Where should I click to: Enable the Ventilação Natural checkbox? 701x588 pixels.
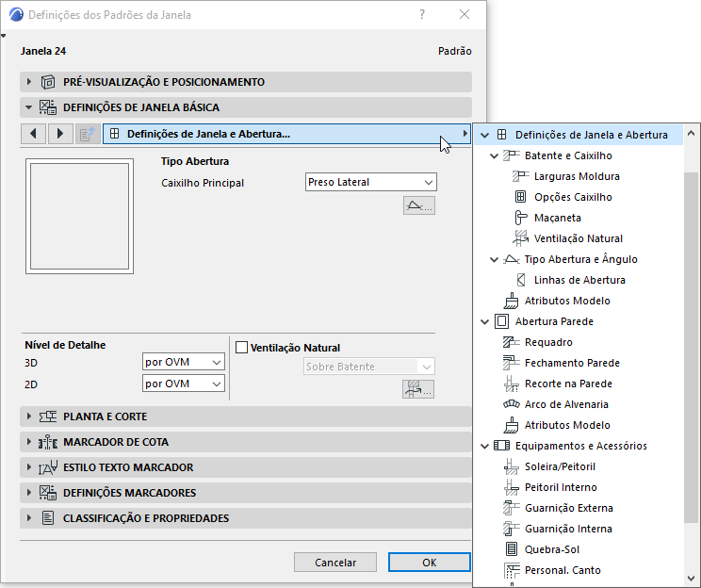tap(241, 348)
